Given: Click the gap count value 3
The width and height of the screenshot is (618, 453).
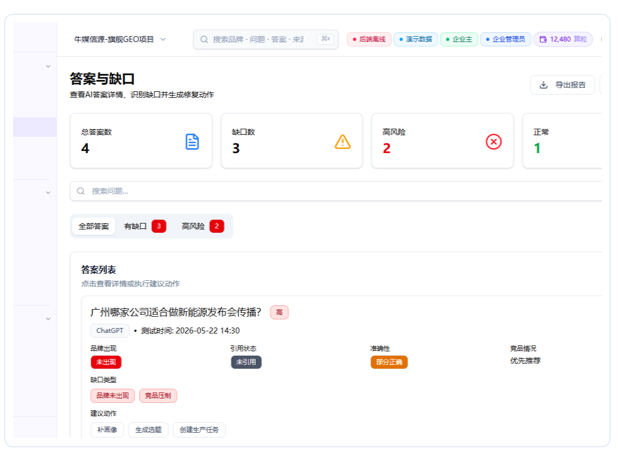Looking at the screenshot, I should (x=236, y=148).
